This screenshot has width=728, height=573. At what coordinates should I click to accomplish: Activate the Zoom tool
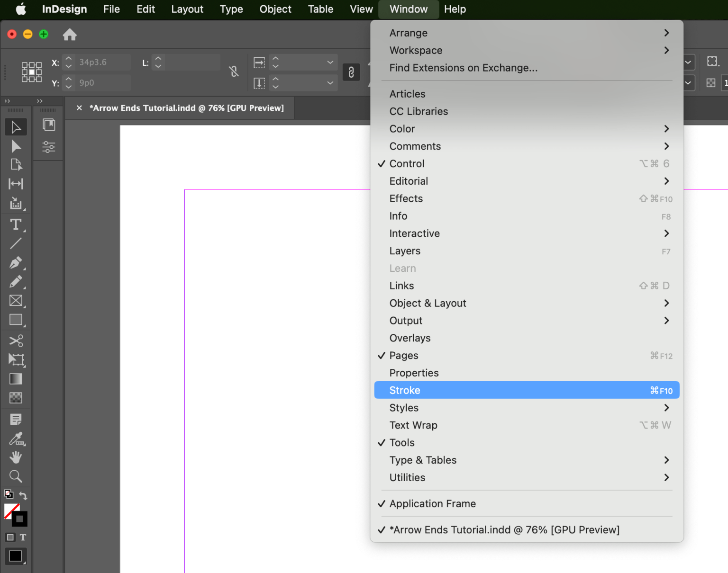point(16,476)
